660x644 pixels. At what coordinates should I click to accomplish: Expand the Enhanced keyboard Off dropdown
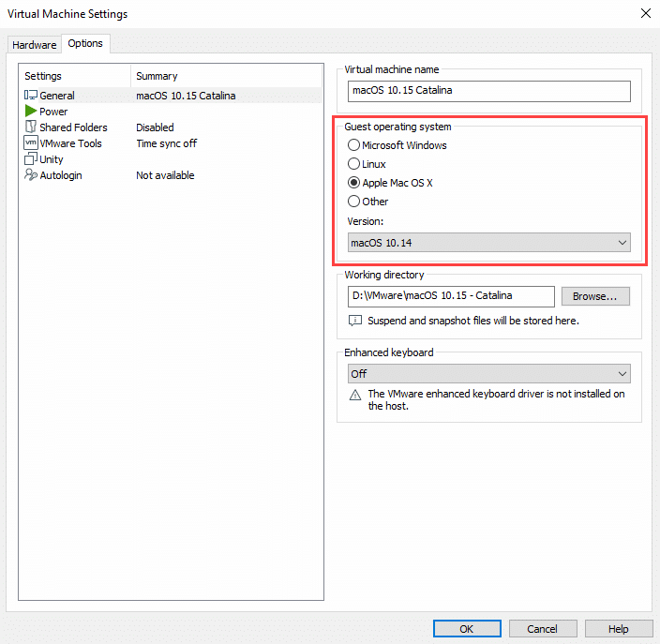(x=487, y=373)
